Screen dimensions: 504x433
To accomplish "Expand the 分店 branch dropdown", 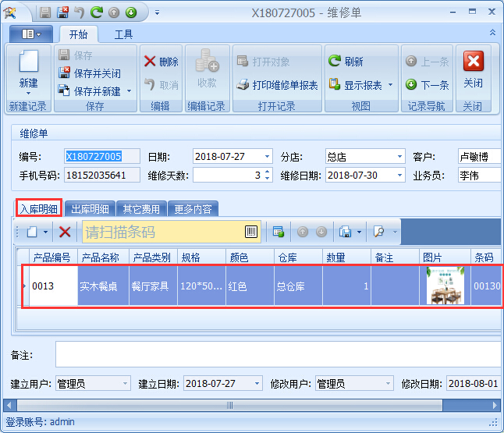I will click(x=400, y=156).
